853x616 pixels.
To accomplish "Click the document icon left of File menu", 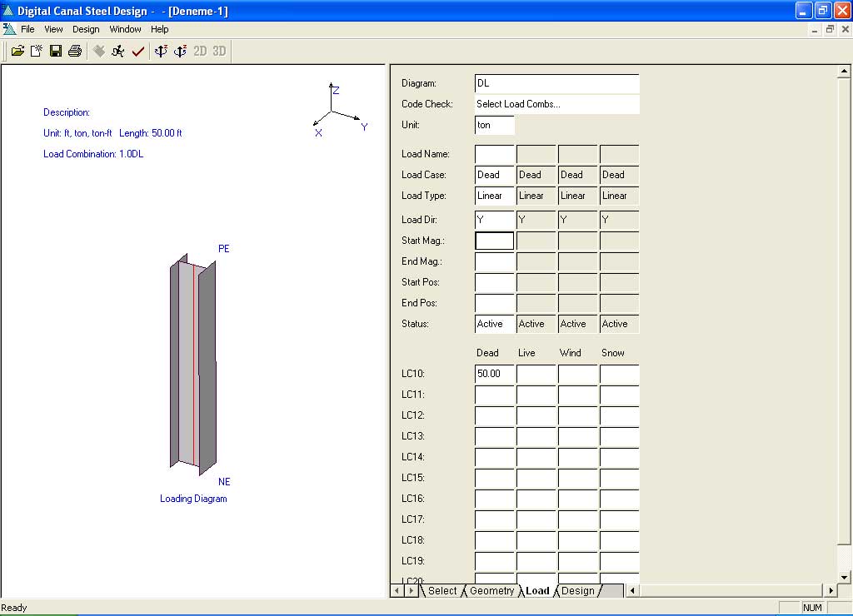I will click(8, 29).
